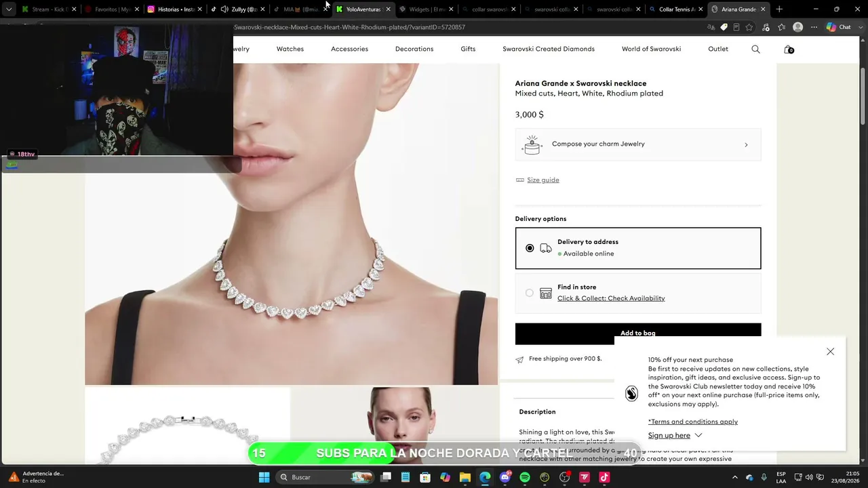Click the Description heading
868x488 pixels.
click(x=537, y=412)
